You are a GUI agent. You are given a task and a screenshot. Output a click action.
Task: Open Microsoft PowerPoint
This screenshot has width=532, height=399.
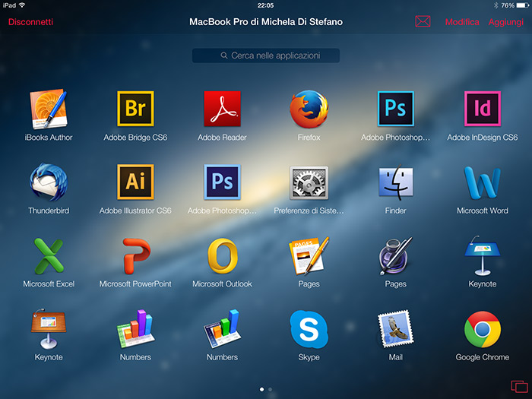(x=136, y=256)
